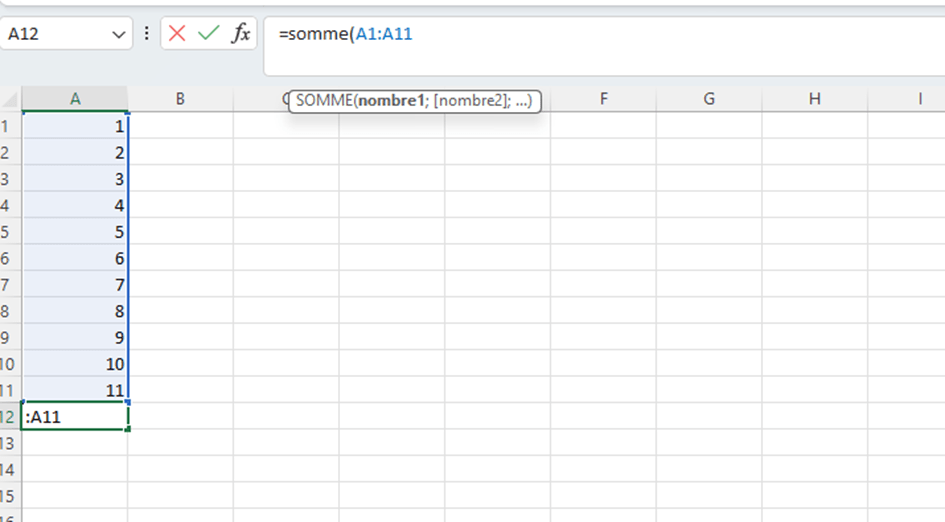Click the Select All corner triangle

pyautogui.click(x=11, y=100)
